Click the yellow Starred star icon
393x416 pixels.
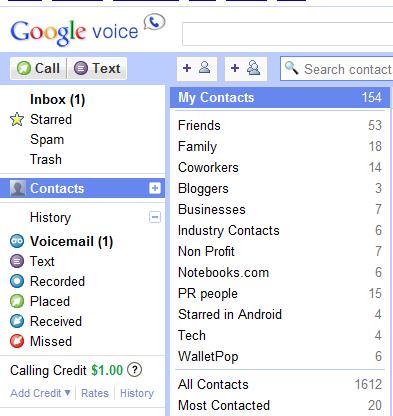[17, 119]
